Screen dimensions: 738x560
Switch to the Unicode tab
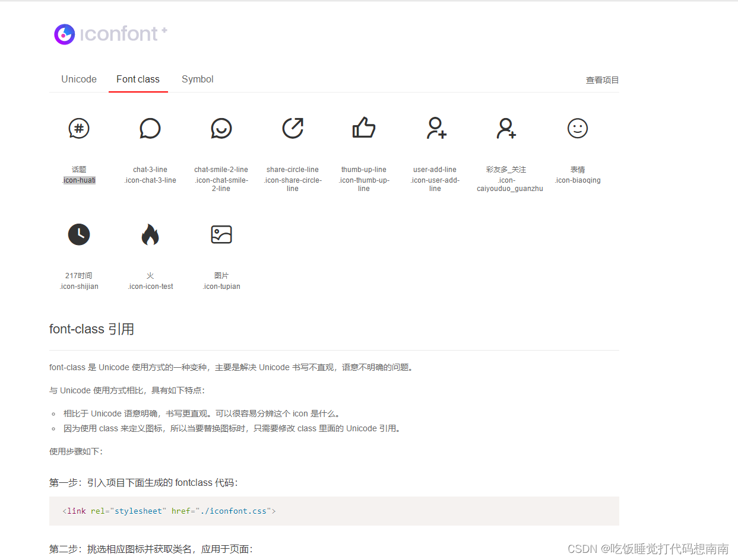[78, 79]
